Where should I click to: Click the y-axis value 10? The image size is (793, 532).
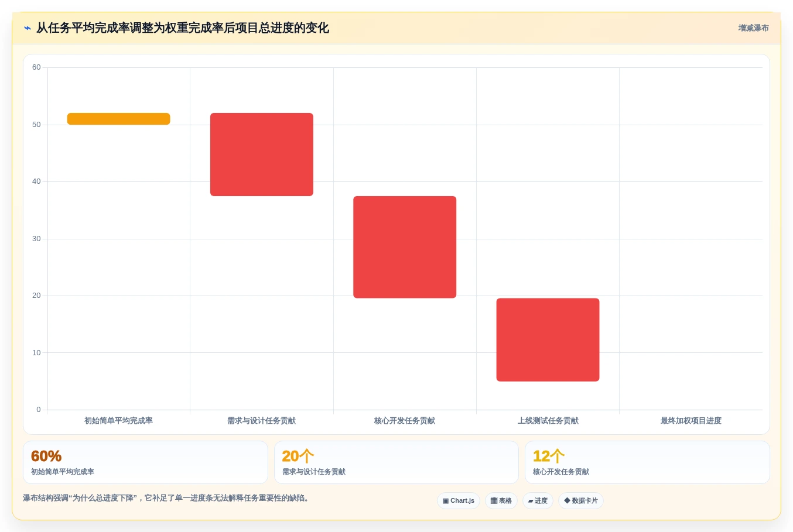(36, 353)
